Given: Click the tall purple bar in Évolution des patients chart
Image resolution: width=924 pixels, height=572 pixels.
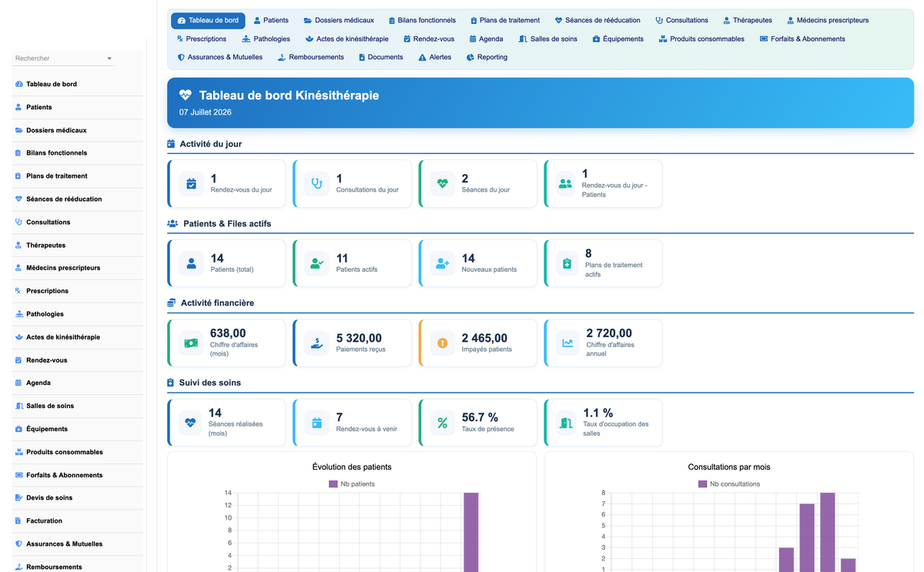Looking at the screenshot, I should tap(470, 532).
